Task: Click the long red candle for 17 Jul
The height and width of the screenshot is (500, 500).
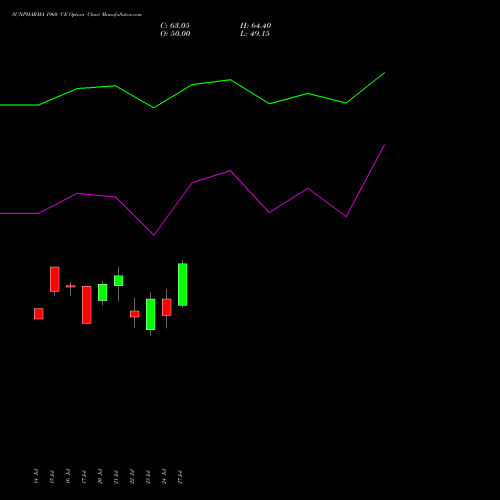Action: point(87,305)
